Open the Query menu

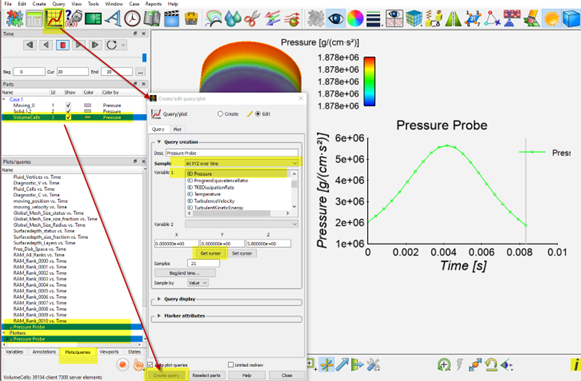59,4
